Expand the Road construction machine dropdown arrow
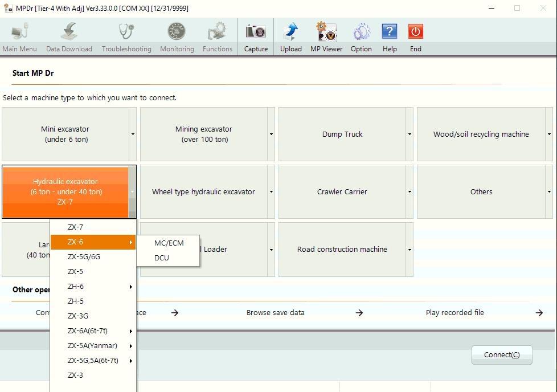557x392 pixels. point(409,250)
